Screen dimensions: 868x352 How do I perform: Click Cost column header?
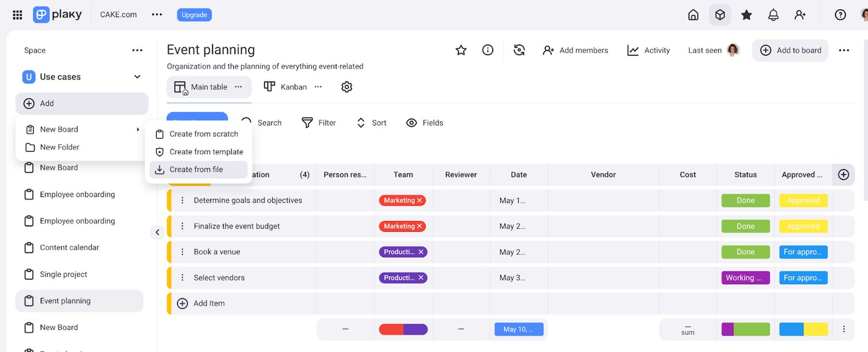pos(687,175)
